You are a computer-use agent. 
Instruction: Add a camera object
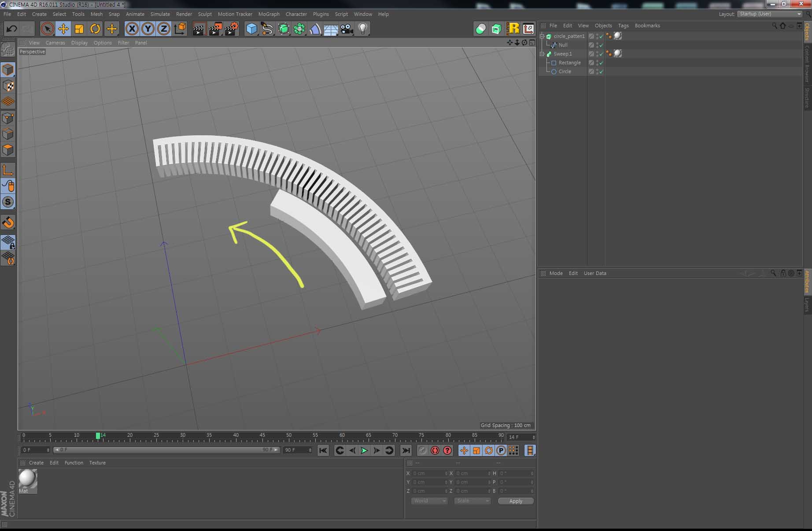[x=347, y=29]
